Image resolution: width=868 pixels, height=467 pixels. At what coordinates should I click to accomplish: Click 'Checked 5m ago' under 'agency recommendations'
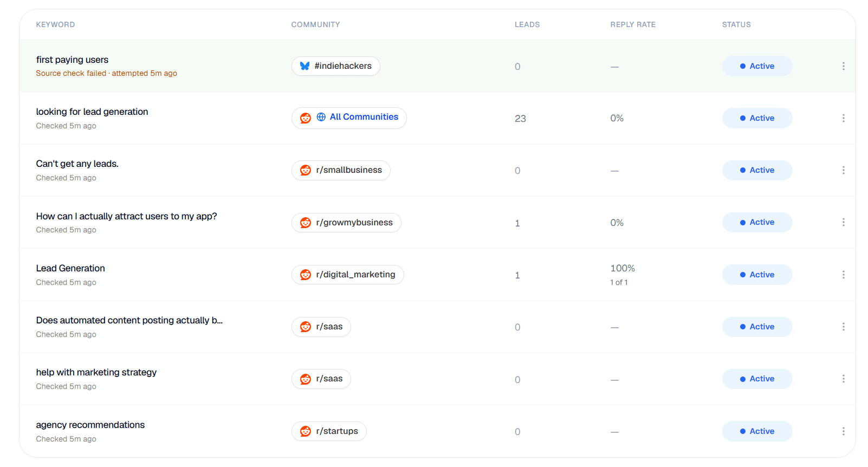[x=66, y=439]
